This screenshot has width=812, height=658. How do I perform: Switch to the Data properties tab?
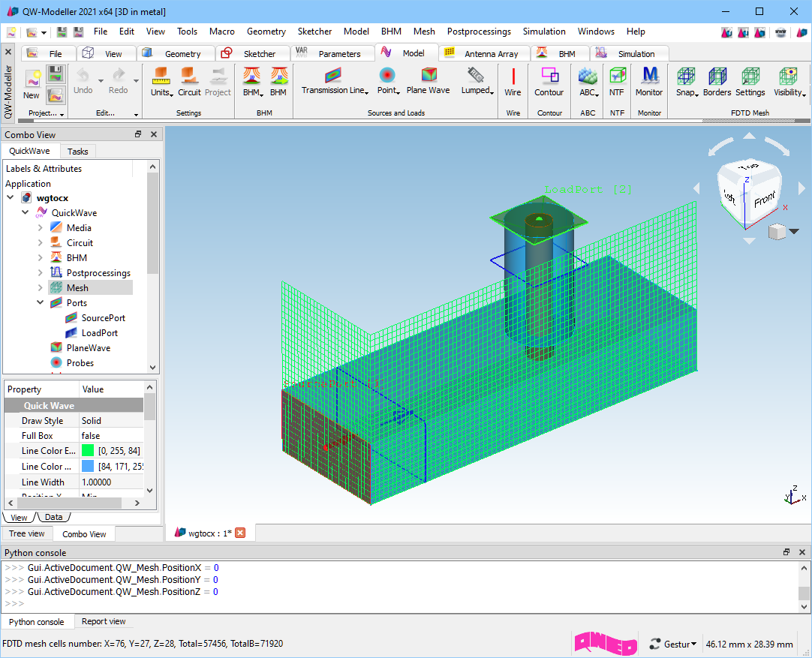[53, 517]
